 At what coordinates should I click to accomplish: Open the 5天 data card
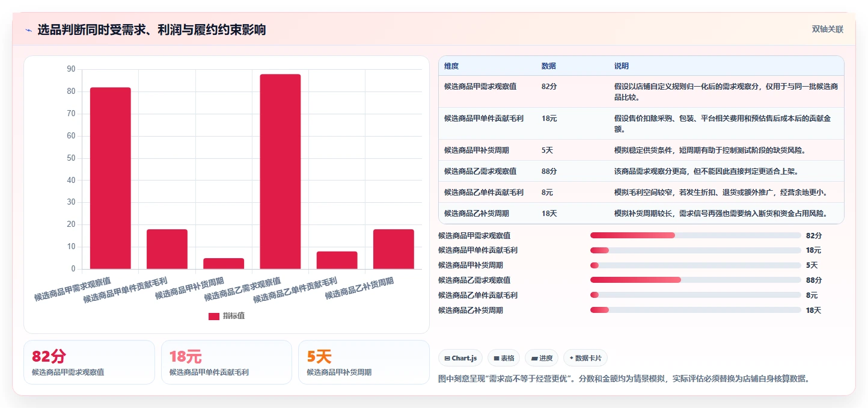[364, 362]
